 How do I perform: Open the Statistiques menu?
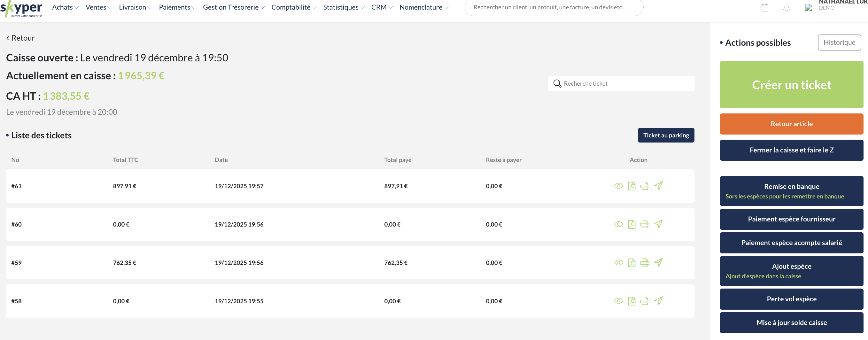[343, 7]
